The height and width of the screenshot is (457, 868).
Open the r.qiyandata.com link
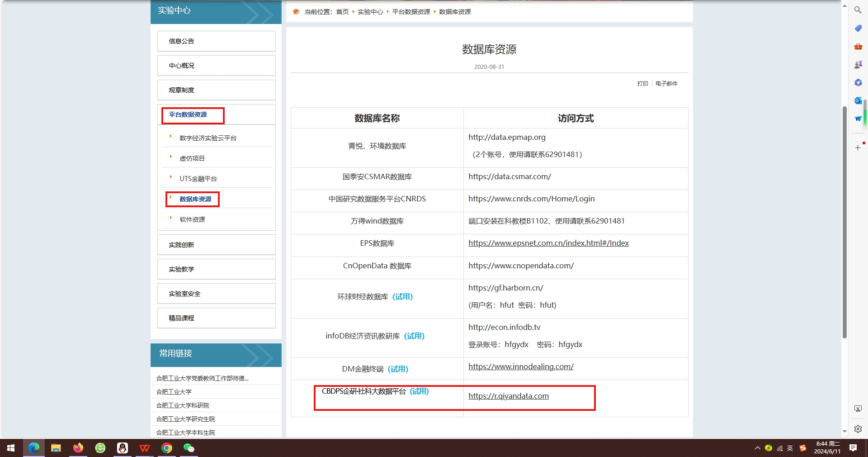click(509, 396)
